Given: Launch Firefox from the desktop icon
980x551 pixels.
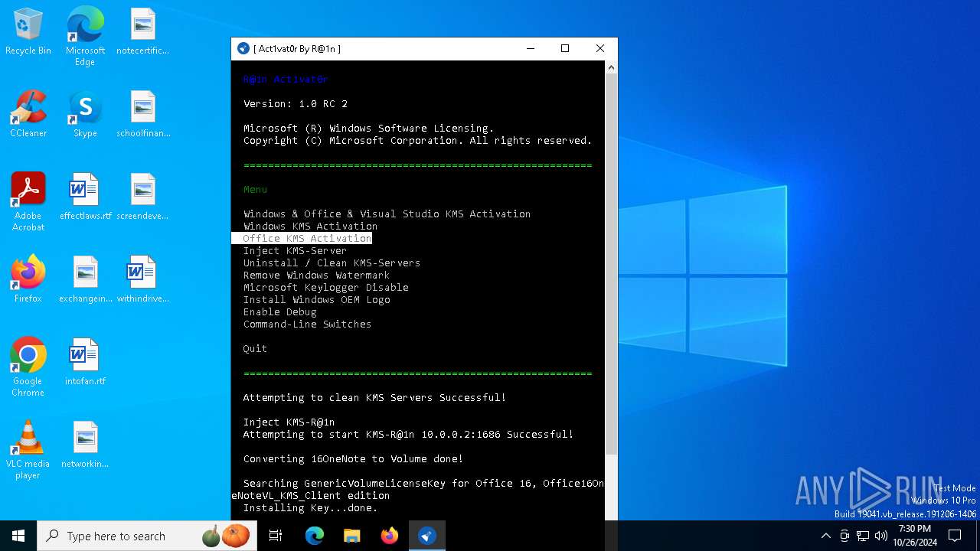Looking at the screenshot, I should click(x=28, y=280).
